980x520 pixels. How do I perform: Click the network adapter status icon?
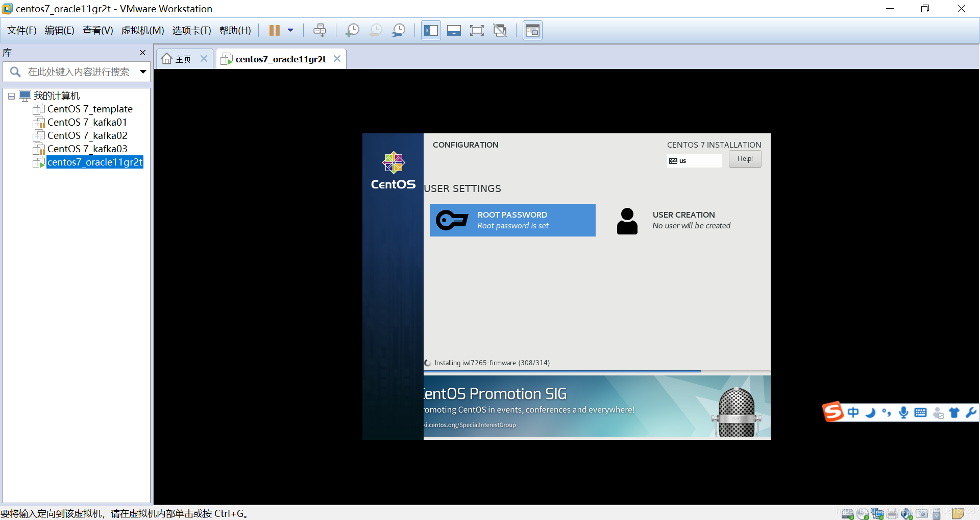877,513
